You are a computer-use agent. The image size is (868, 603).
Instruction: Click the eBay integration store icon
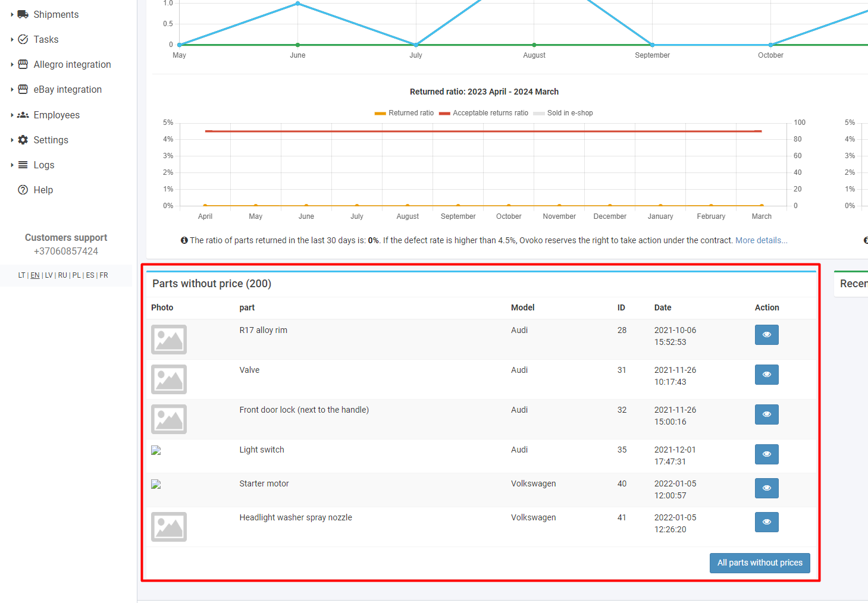23,89
